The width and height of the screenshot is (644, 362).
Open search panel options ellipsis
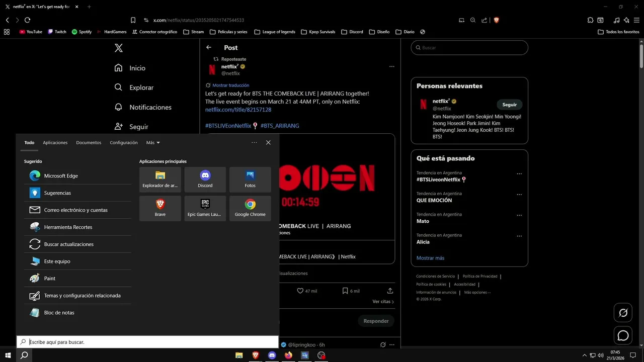click(255, 143)
